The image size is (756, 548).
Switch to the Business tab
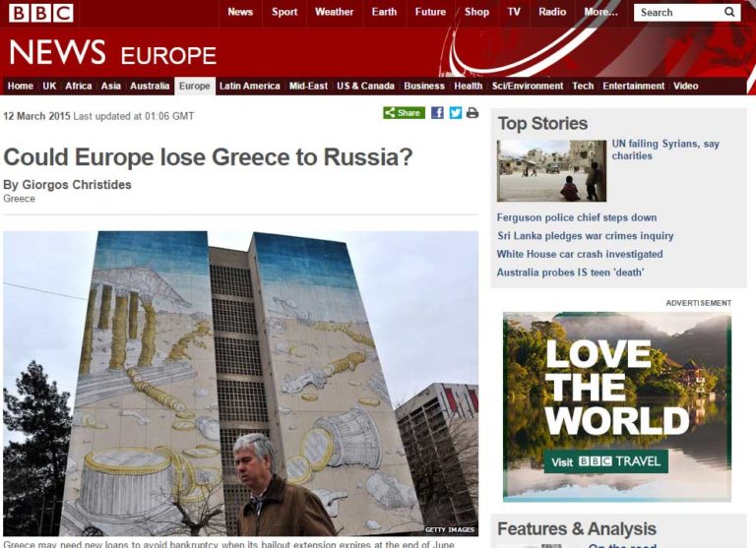click(x=424, y=87)
